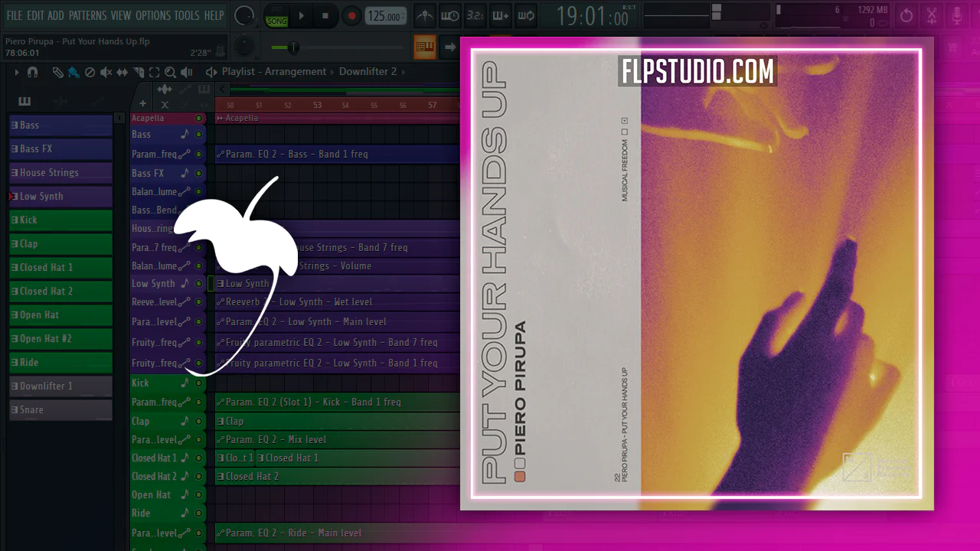
Task: Open the piano keys view button
Action: click(x=425, y=47)
